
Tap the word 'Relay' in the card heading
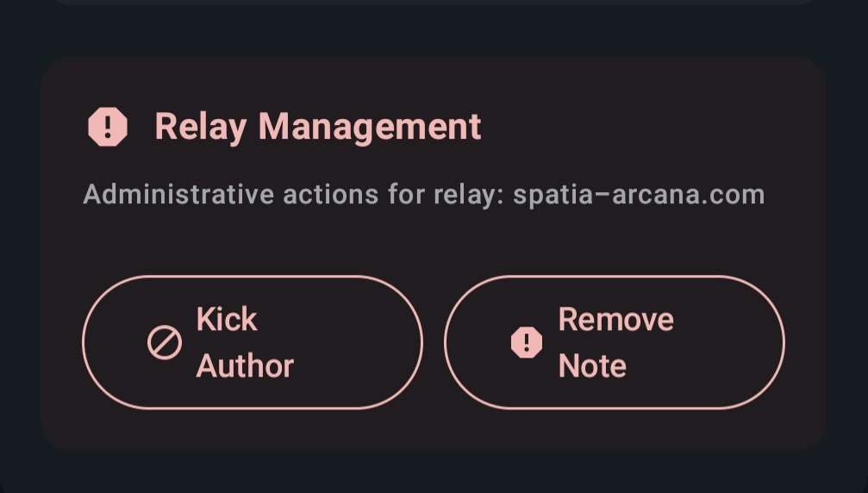click(x=200, y=128)
